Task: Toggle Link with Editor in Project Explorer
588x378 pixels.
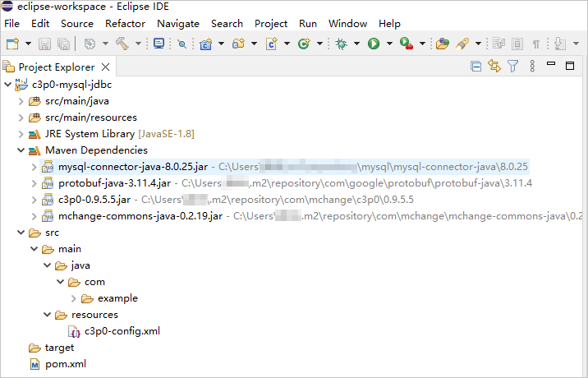Action: [x=494, y=67]
